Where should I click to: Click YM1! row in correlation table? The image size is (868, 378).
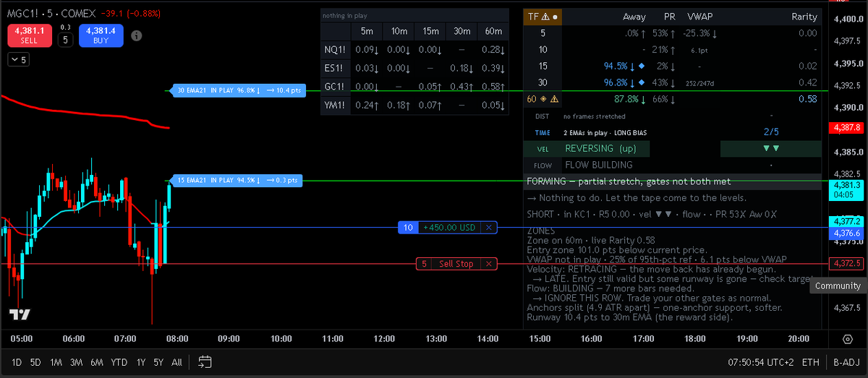pyautogui.click(x=414, y=106)
